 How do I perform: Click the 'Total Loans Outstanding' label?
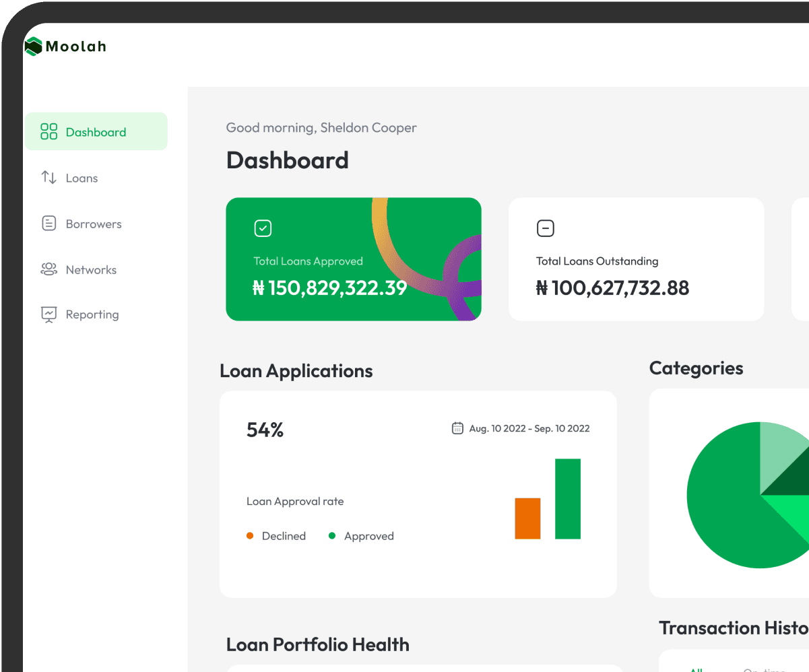coord(597,261)
